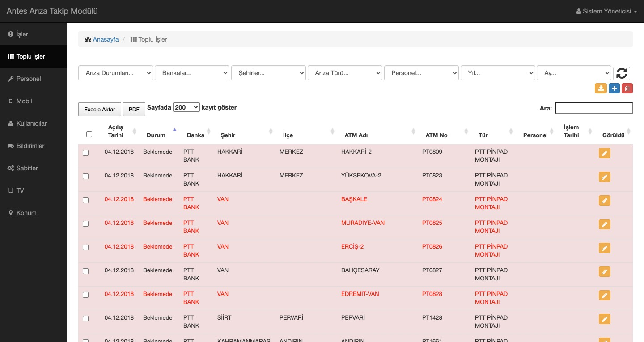This screenshot has height=342, width=644.
Task: Click the Ara search input field
Action: pos(593,108)
